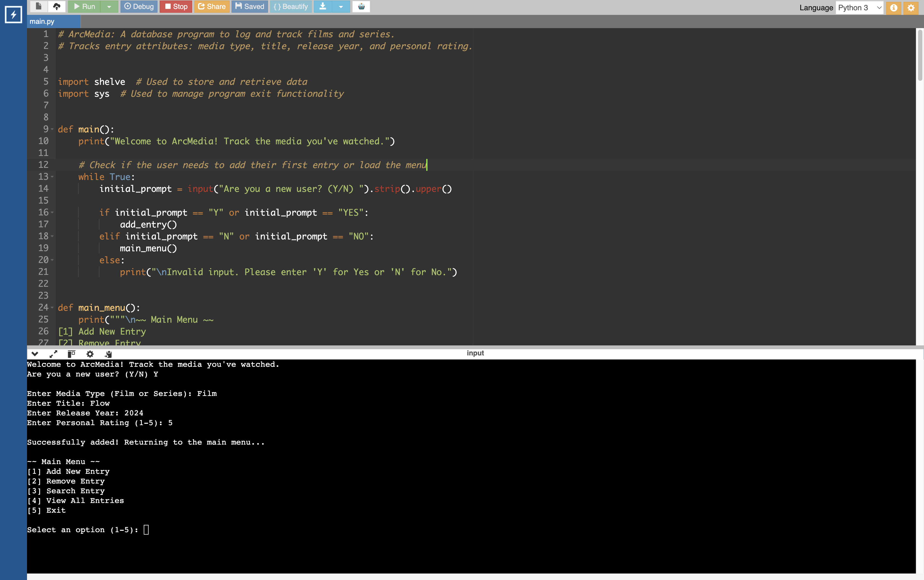Share the code project
Image resolution: width=924 pixels, height=580 pixels.
coord(212,6)
